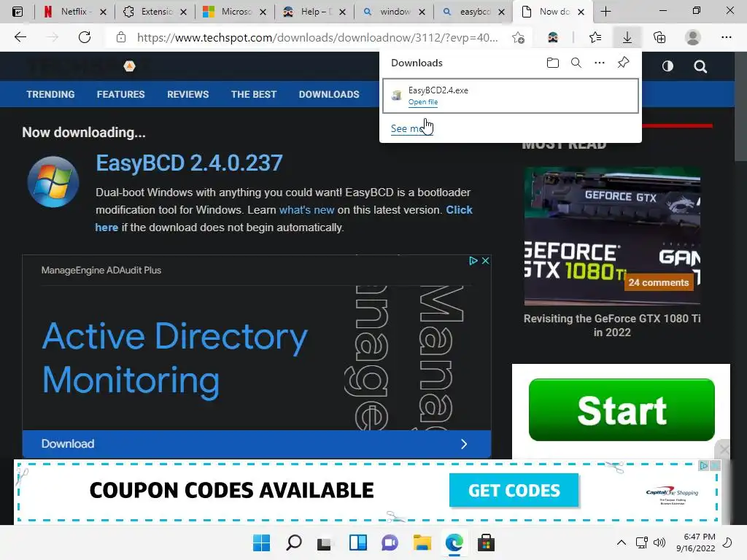747x560 pixels.
Task: Open Revisiting the GeForce GTX 1080 Ti headline
Action: coord(612,325)
